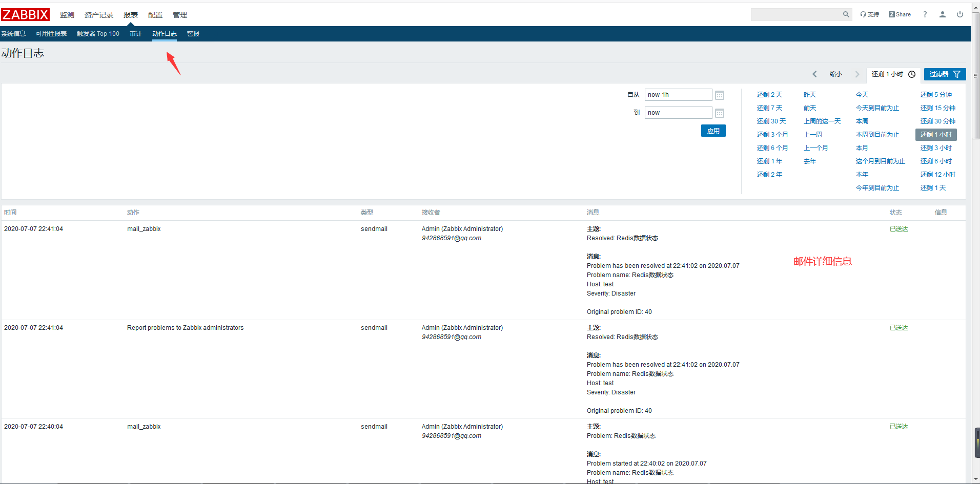Open the 配置 top menu

pos(155,15)
